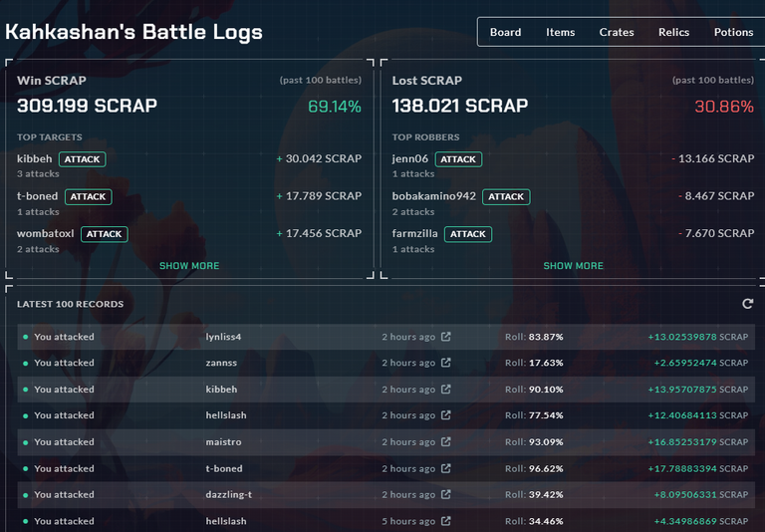Open external link for kibbeh battle record
This screenshot has height=532, width=765.
(446, 389)
